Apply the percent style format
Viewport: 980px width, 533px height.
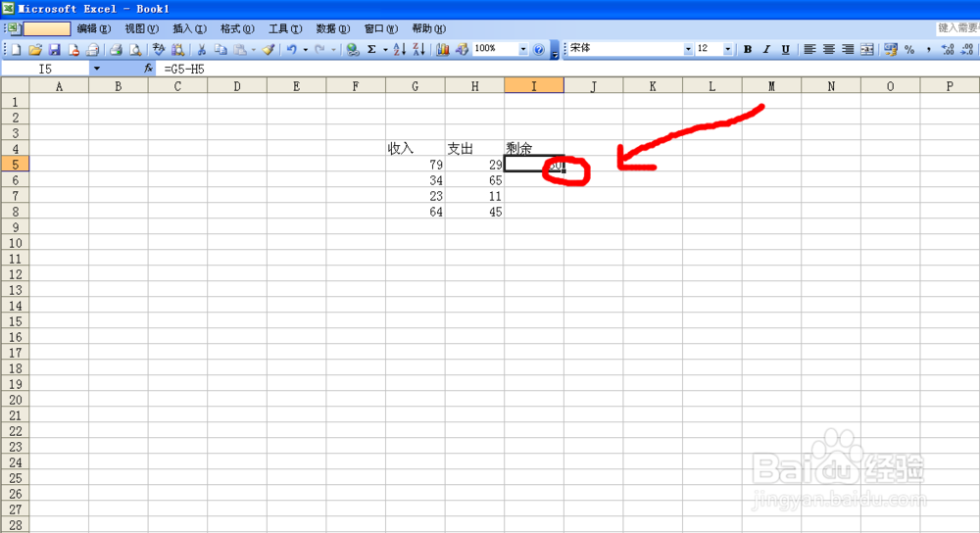coord(909,49)
